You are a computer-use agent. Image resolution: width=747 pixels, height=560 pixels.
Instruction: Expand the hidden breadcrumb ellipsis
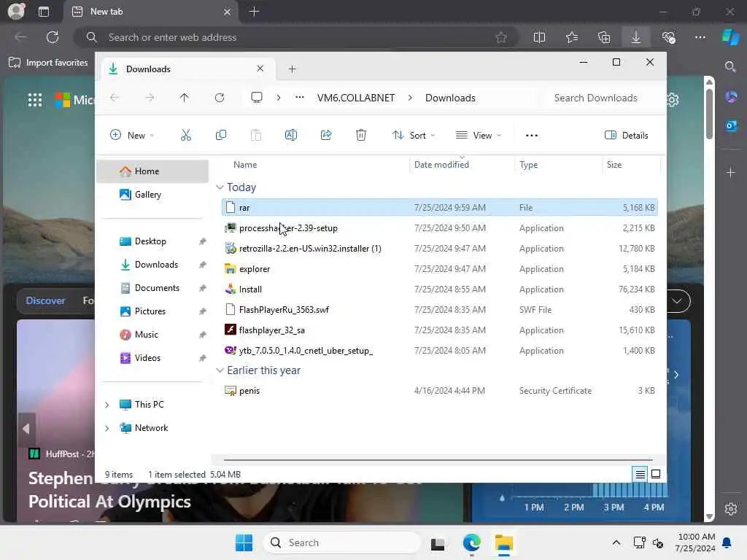tap(299, 98)
